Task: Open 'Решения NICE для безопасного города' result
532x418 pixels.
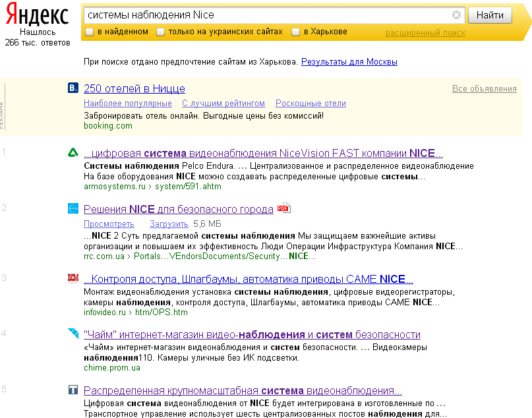Action: [x=179, y=210]
